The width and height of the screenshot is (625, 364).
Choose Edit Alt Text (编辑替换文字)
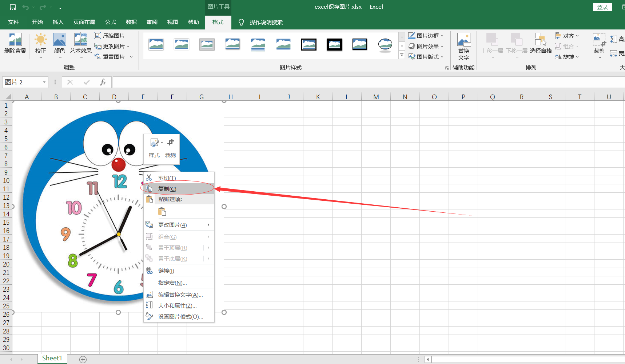pos(179,295)
